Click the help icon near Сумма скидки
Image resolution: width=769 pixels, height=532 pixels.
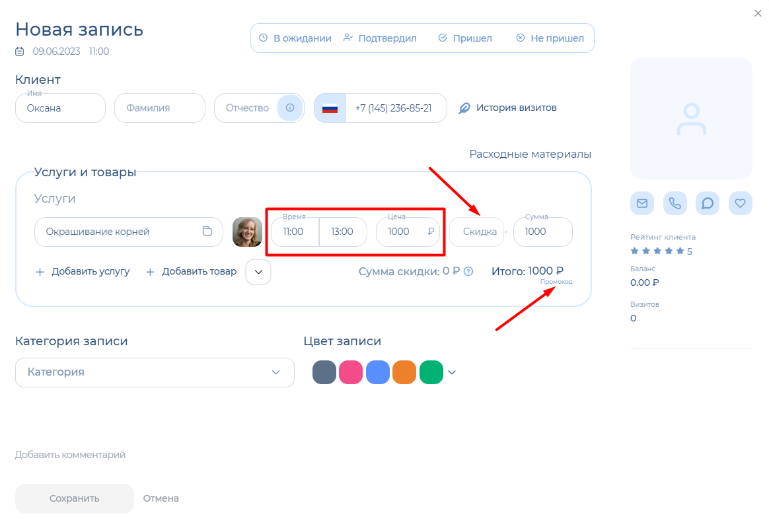468,271
